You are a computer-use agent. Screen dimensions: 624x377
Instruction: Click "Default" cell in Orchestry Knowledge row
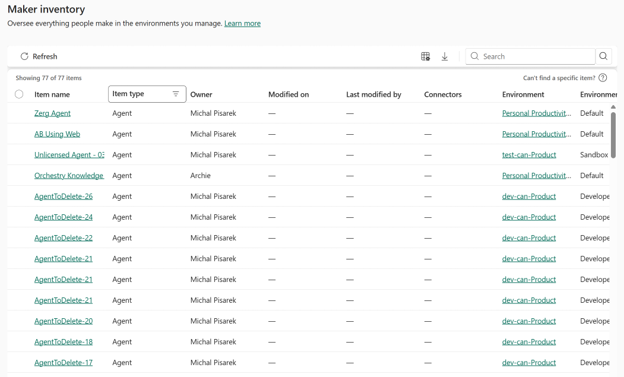pyautogui.click(x=592, y=176)
